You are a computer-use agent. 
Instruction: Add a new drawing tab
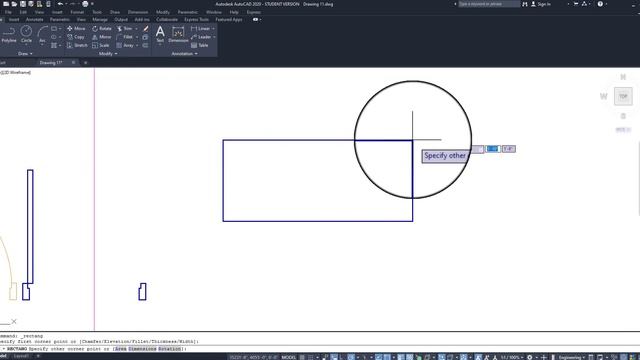pyautogui.click(x=85, y=63)
